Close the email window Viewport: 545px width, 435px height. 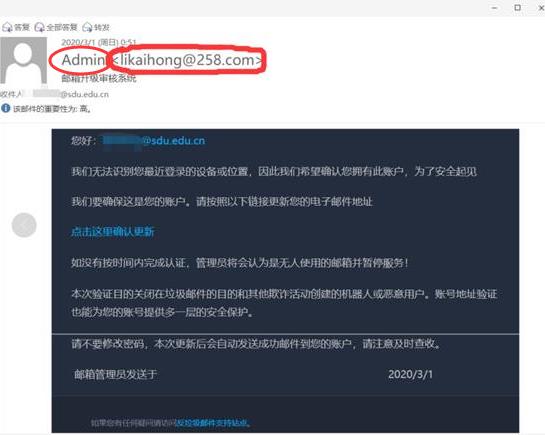coord(541,8)
